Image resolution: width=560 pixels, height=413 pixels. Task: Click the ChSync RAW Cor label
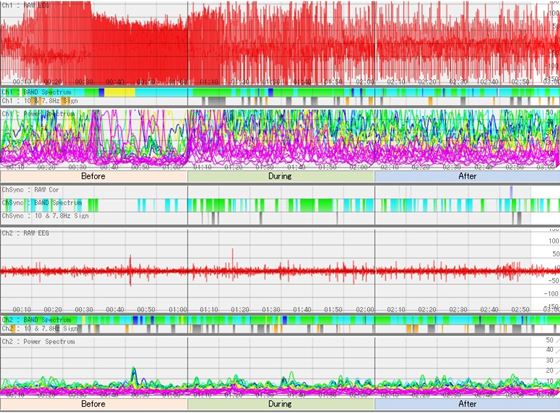[30, 190]
